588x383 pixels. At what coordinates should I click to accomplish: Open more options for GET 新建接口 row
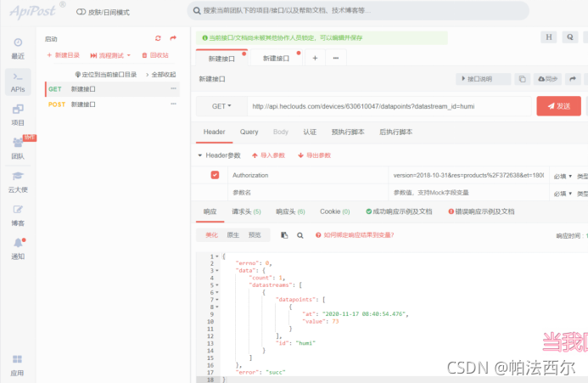[173, 88]
